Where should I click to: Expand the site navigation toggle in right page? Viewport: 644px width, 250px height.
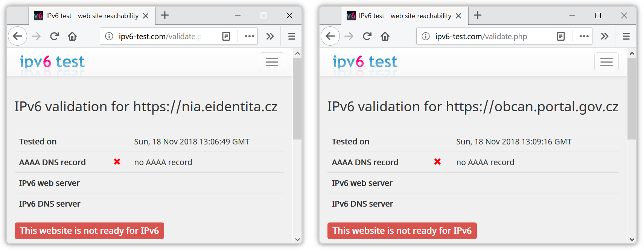(x=606, y=62)
